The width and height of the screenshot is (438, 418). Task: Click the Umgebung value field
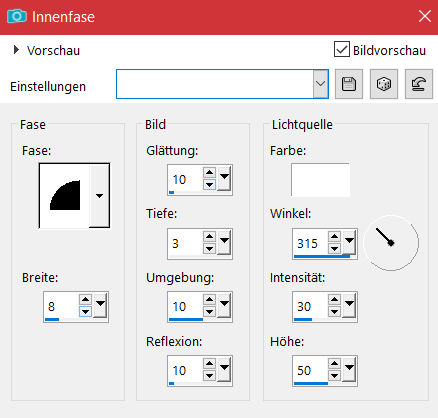point(185,306)
